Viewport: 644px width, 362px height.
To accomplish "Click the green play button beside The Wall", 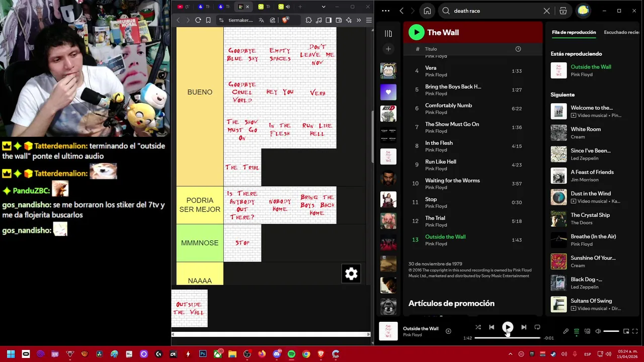I will (416, 32).
